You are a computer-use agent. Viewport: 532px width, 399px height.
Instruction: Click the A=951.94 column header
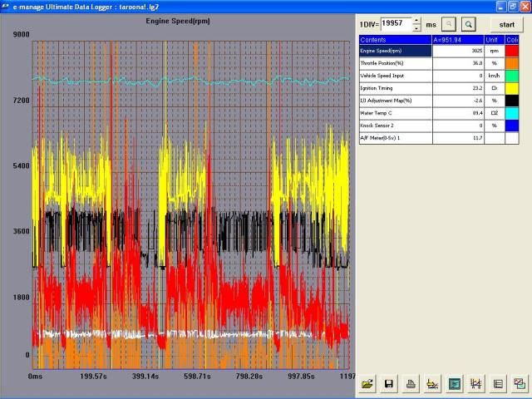pyautogui.click(x=458, y=40)
